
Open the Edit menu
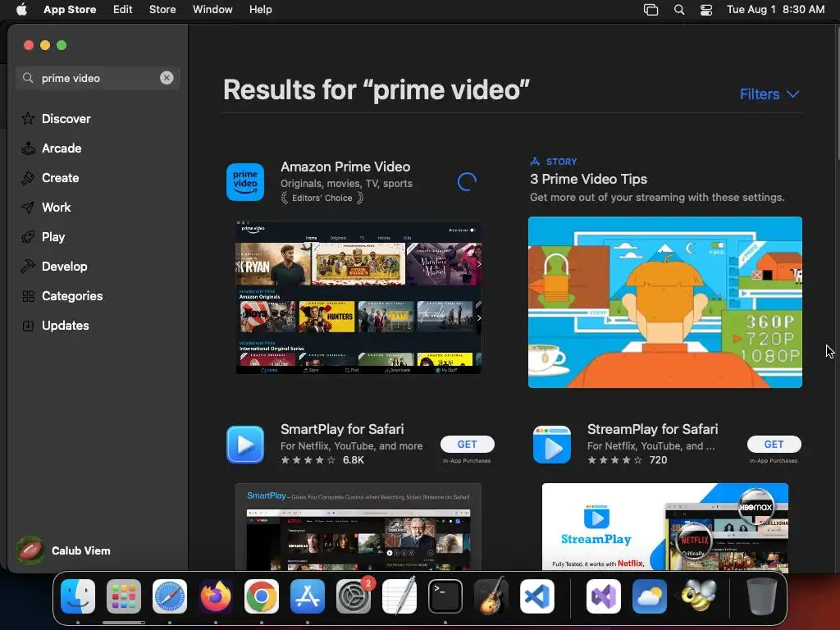click(x=123, y=10)
